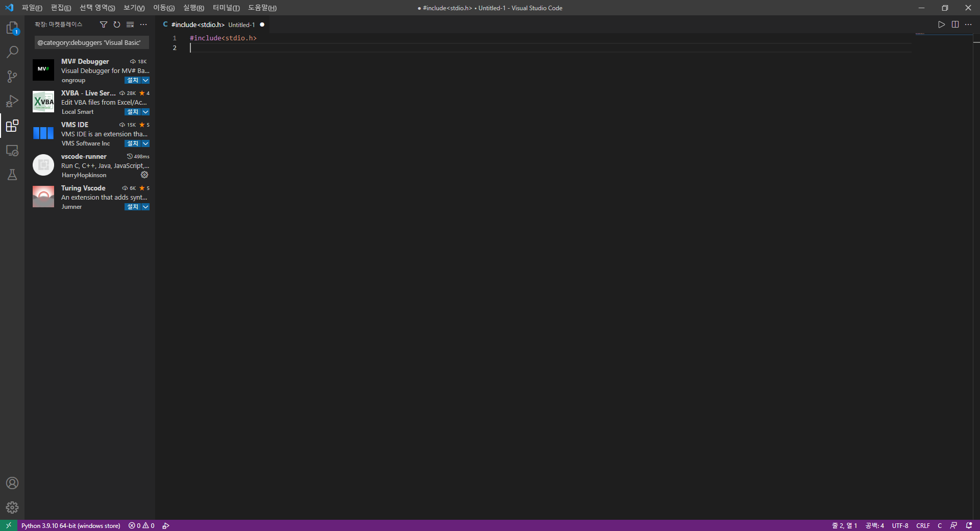
Task: Open the 편집(E) menu
Action: point(61,8)
